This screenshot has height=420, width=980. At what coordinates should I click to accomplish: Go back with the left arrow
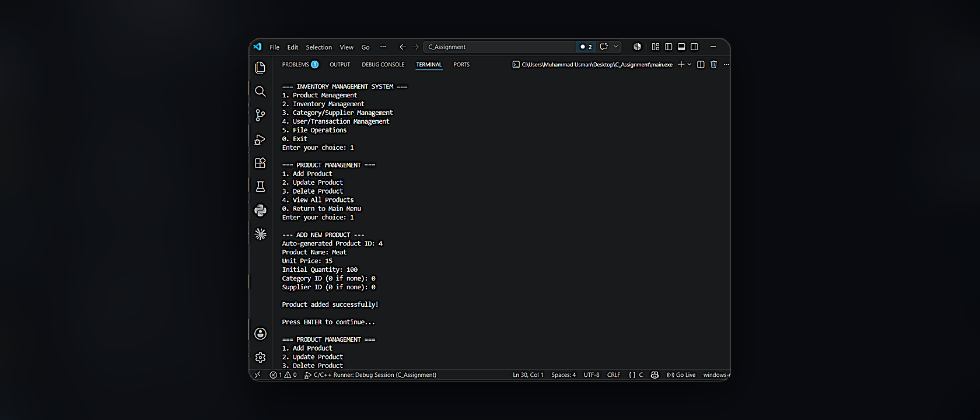pyautogui.click(x=402, y=47)
